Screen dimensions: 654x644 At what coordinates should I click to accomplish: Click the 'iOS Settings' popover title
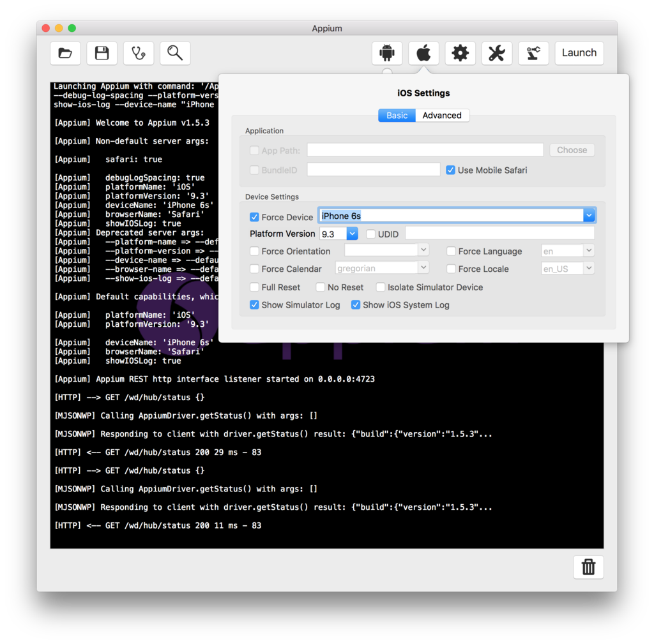(423, 93)
